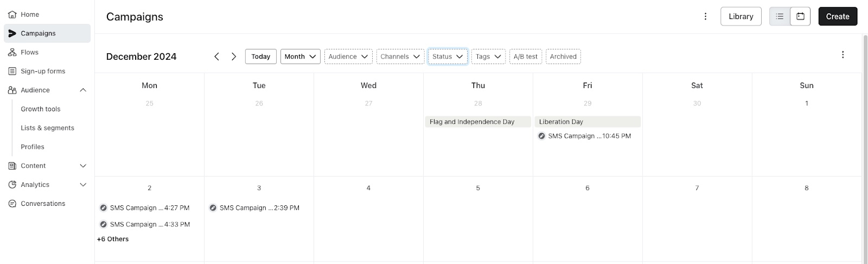Switch to the list view icon
Viewport: 868px width, 264px height.
point(780,16)
